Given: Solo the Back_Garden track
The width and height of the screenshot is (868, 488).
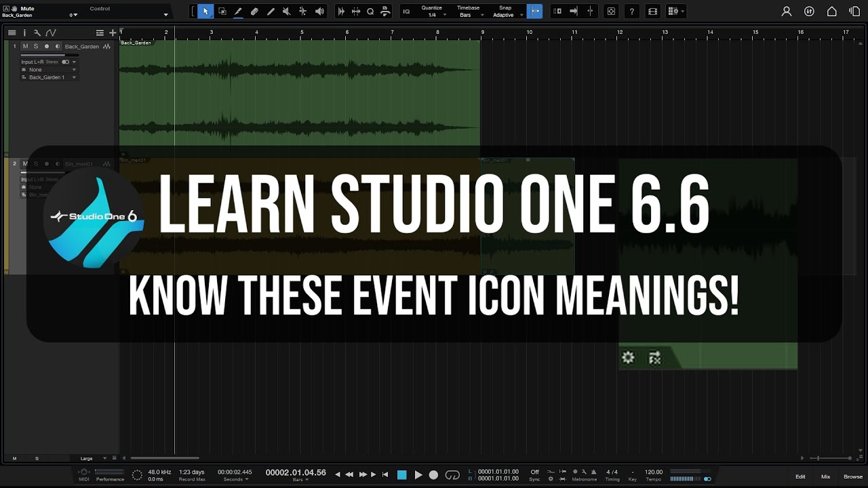Looking at the screenshot, I should click(x=36, y=46).
